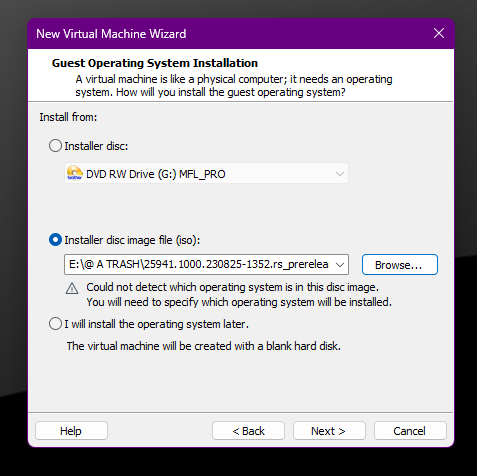This screenshot has width=477, height=476.
Task: Click the 'Install from:' label
Action: click(68, 117)
